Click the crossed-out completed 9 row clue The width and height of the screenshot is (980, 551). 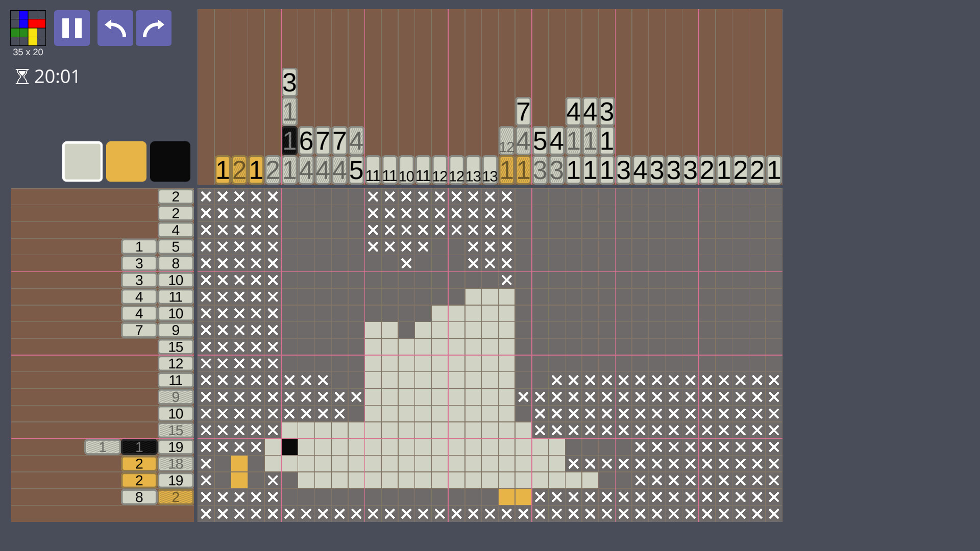[176, 397]
